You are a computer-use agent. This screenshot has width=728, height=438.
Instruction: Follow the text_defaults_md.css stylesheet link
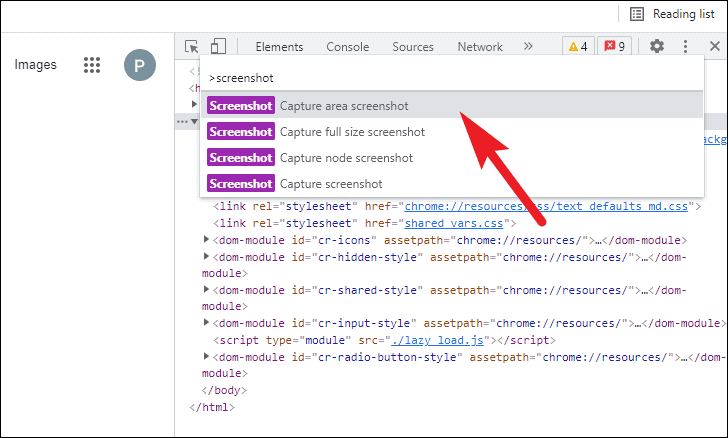[x=546, y=206]
